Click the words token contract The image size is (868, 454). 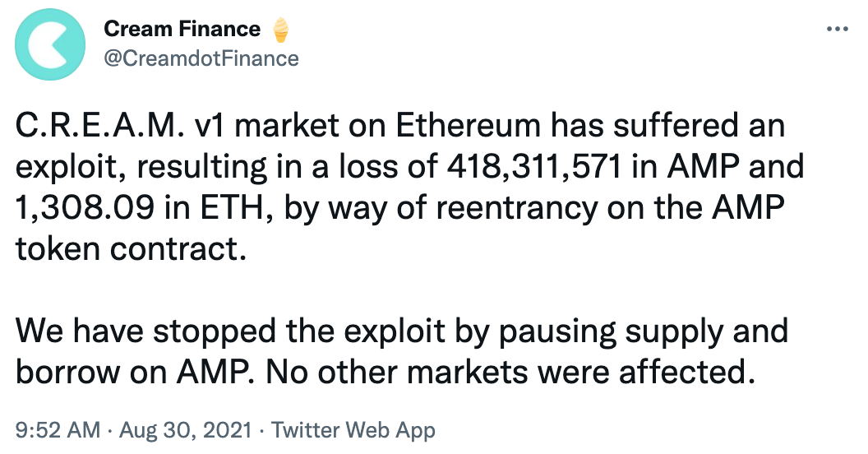pos(130,249)
